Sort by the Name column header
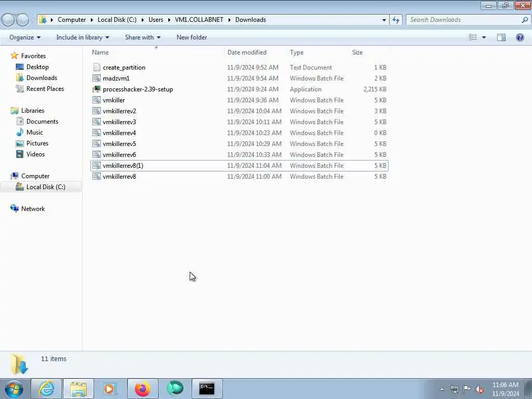 [x=100, y=52]
